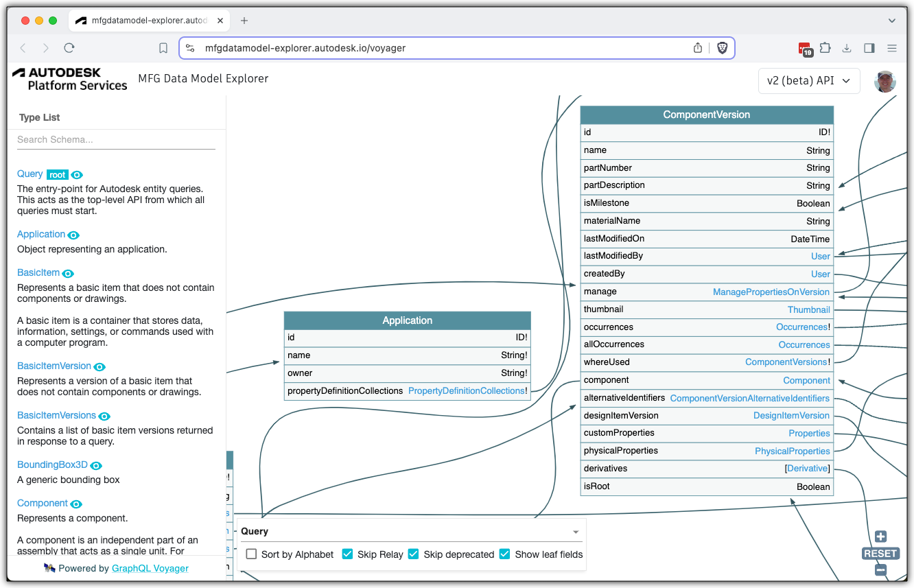Click the browser back arrow
This screenshot has width=914, height=588.
point(23,48)
